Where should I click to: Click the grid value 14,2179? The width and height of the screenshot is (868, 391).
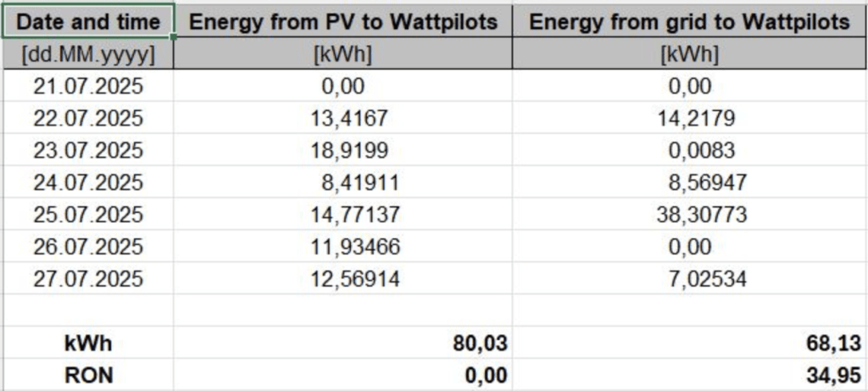click(x=689, y=119)
